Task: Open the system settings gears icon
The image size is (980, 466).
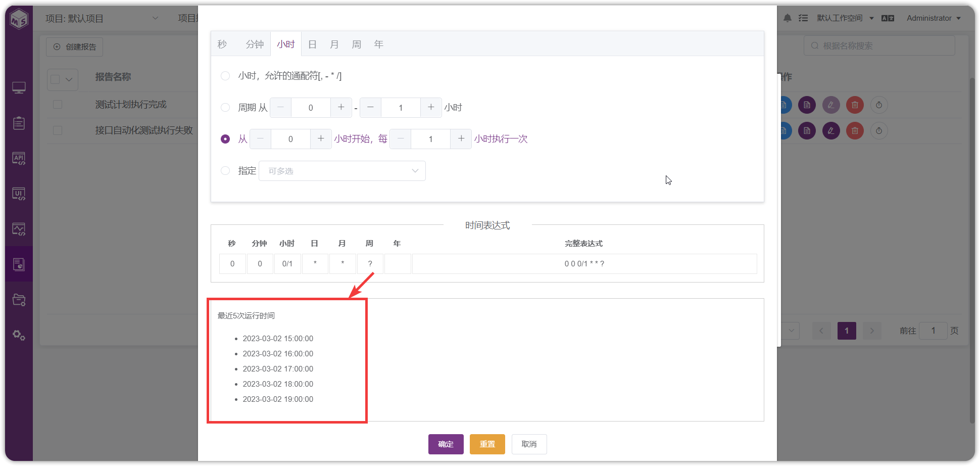Action: tap(19, 335)
